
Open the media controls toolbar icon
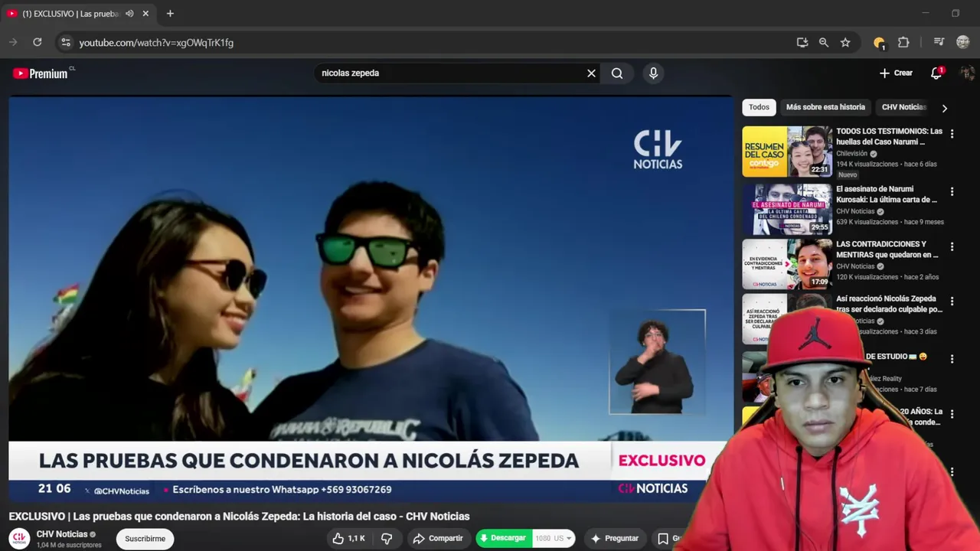[939, 42]
